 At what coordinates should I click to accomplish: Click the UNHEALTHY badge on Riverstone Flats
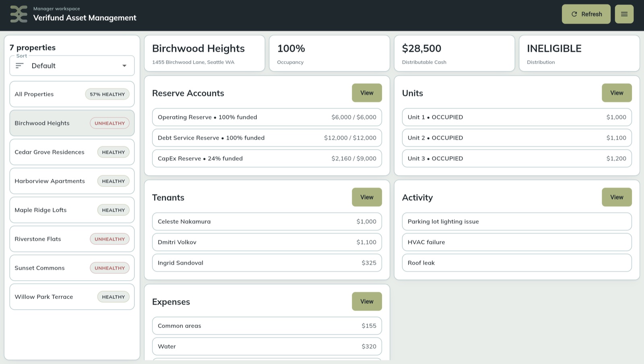click(x=109, y=239)
